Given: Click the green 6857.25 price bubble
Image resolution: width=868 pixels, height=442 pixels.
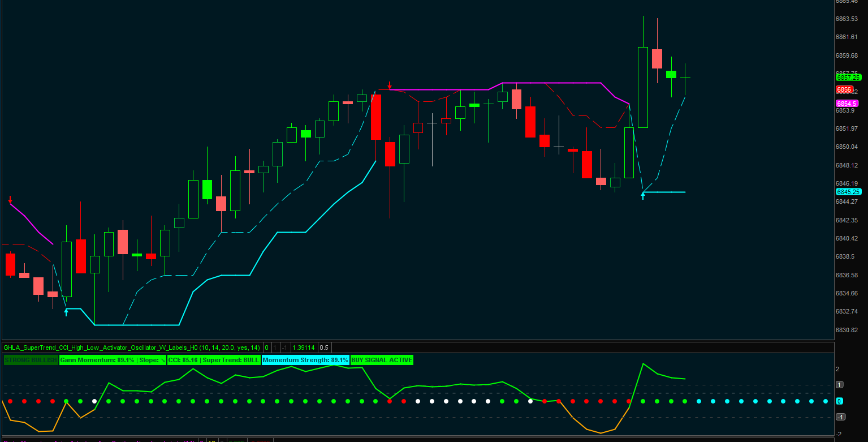Looking at the screenshot, I should tap(848, 78).
